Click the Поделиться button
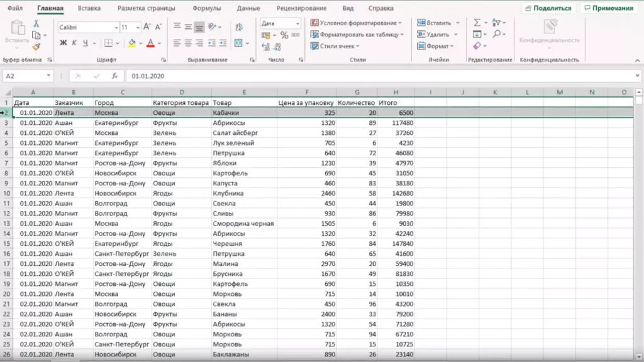Image resolution: width=644 pixels, height=362 pixels. [x=548, y=8]
